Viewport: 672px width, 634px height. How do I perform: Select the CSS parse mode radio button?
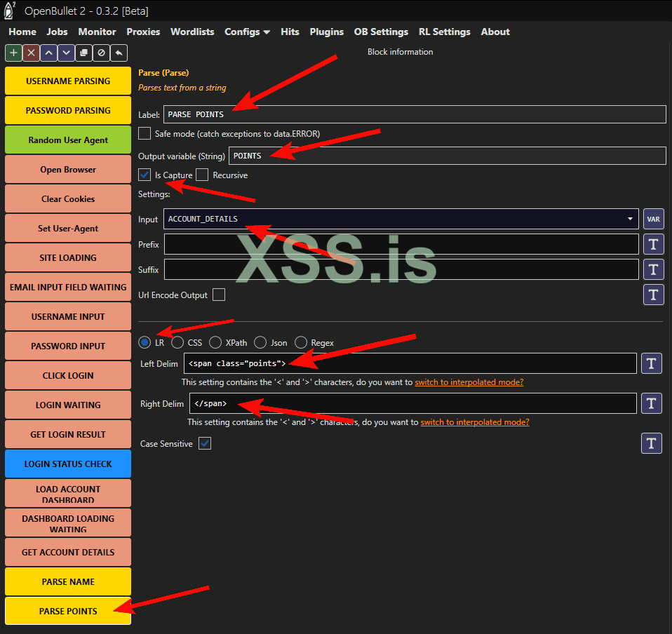coord(177,342)
